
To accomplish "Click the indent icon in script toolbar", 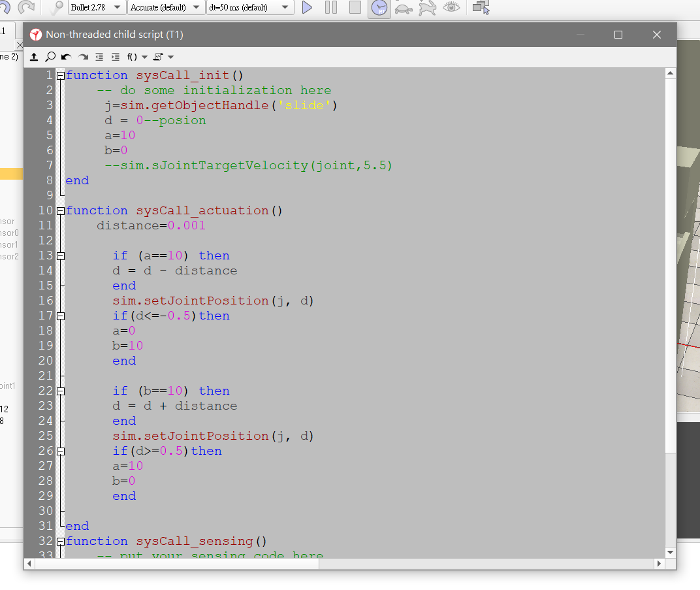I will [116, 57].
